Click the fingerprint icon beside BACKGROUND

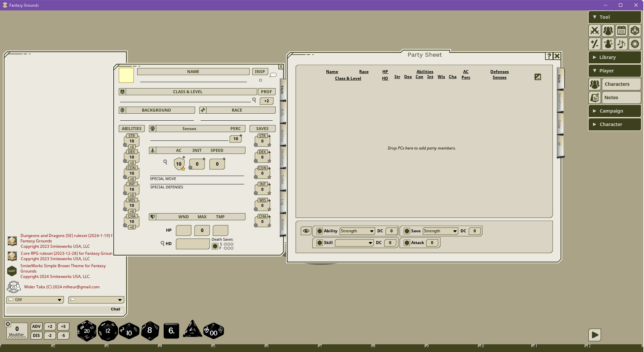click(x=122, y=110)
